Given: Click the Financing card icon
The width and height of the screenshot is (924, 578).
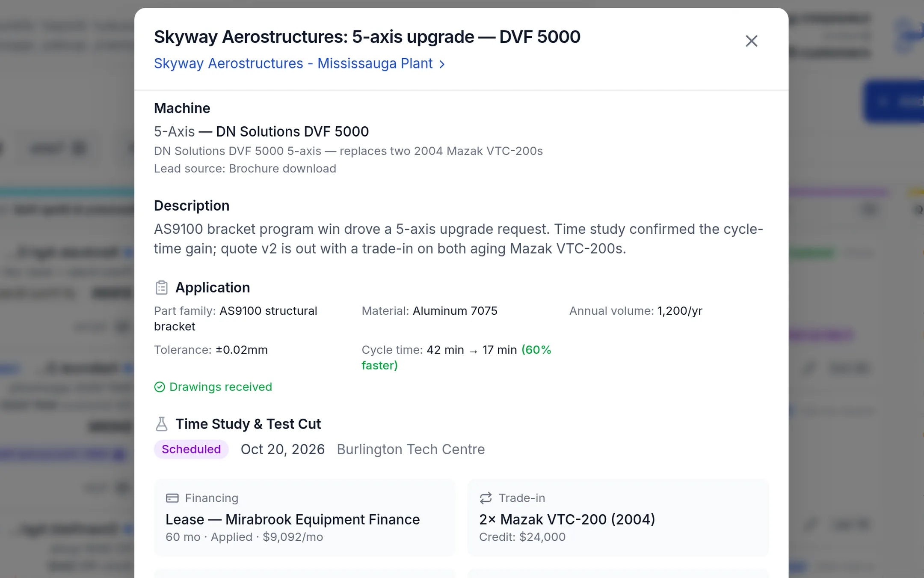Looking at the screenshot, I should (x=172, y=498).
